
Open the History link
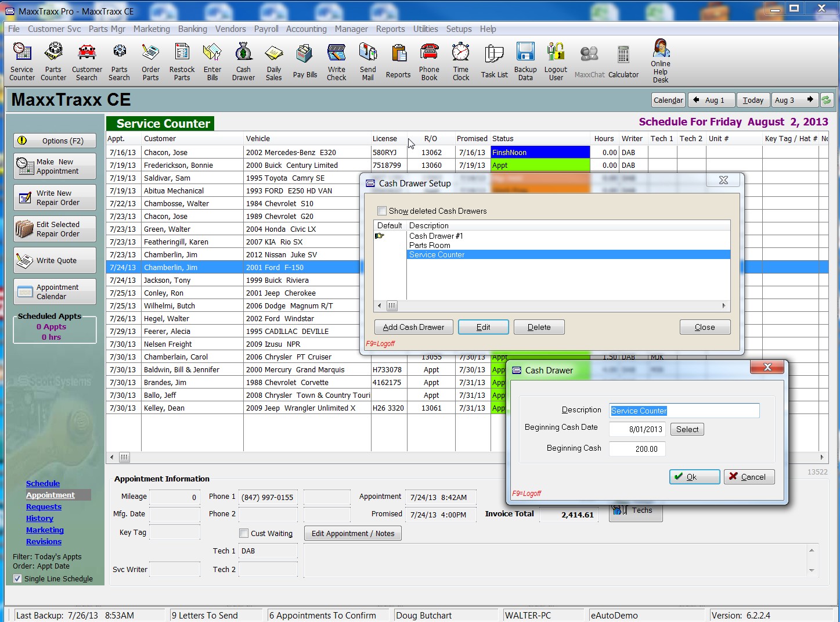39,518
